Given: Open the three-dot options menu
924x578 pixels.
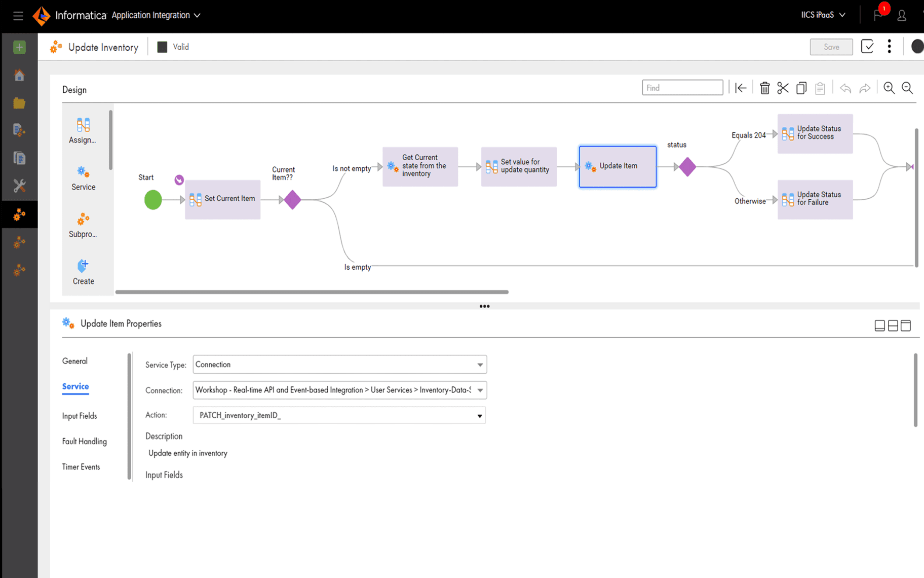Looking at the screenshot, I should (x=889, y=47).
